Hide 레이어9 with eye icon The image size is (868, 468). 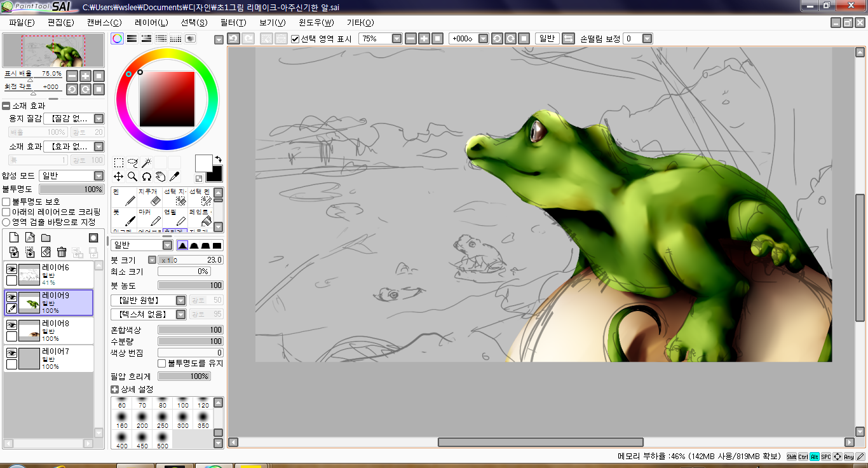11,297
